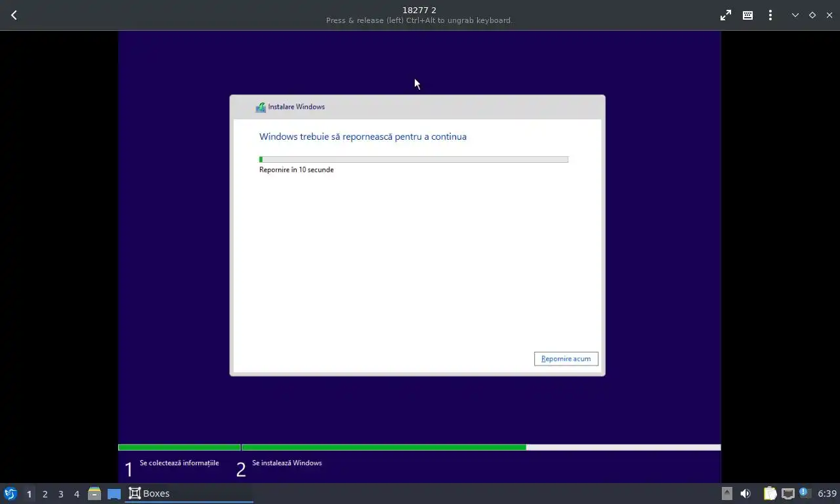Toggle fullscreen mode in Boxes
The height and width of the screenshot is (504, 840).
[726, 15]
